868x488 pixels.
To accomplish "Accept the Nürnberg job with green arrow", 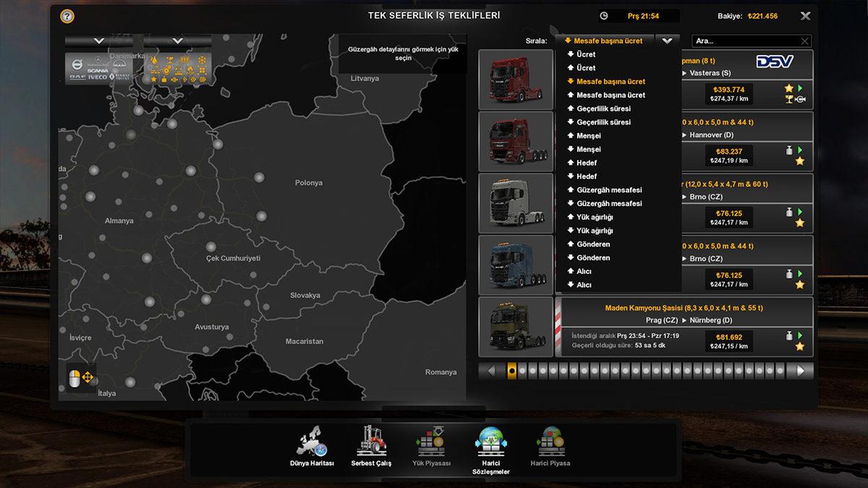I will tap(799, 335).
